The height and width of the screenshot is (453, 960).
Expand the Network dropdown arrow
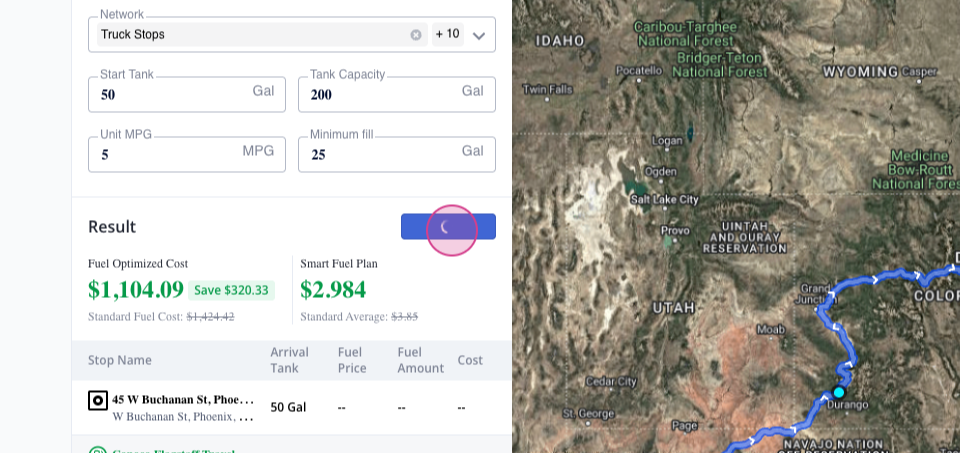click(479, 35)
